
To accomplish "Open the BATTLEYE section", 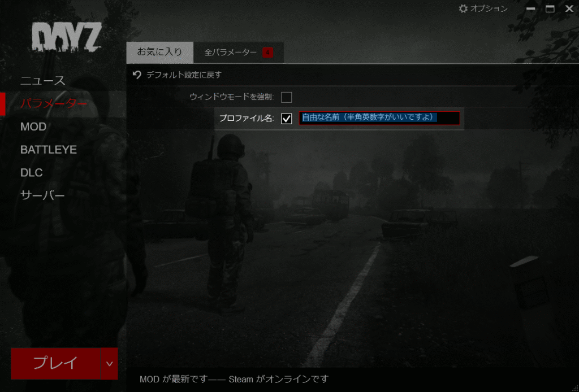I will coord(49,150).
